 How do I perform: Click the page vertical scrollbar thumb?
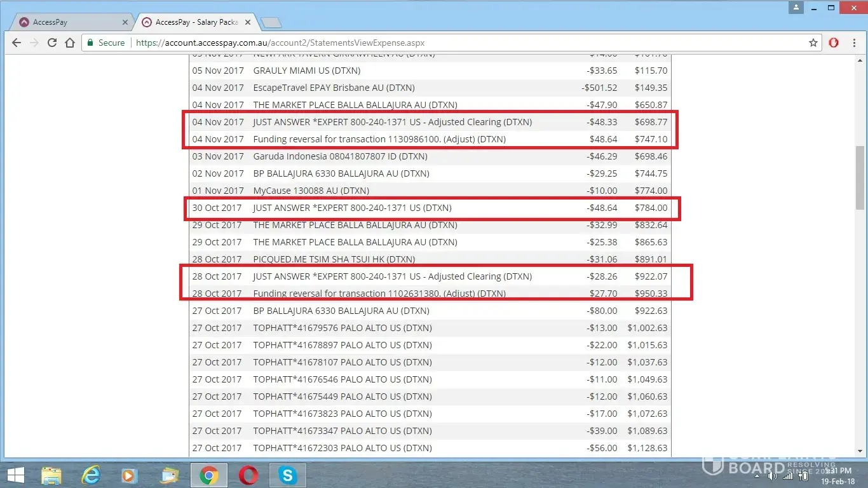coord(860,178)
